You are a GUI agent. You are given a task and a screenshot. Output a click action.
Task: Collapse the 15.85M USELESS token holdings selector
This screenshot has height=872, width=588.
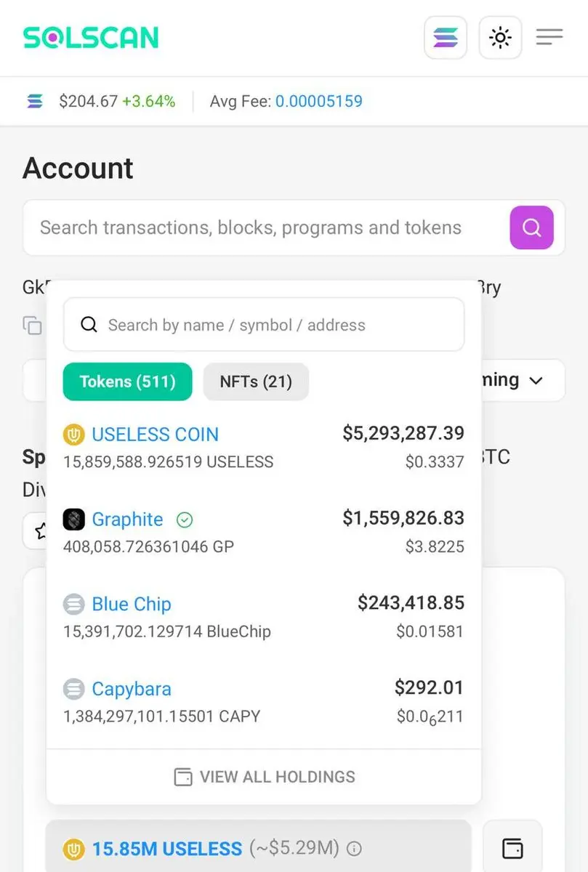coord(259,847)
